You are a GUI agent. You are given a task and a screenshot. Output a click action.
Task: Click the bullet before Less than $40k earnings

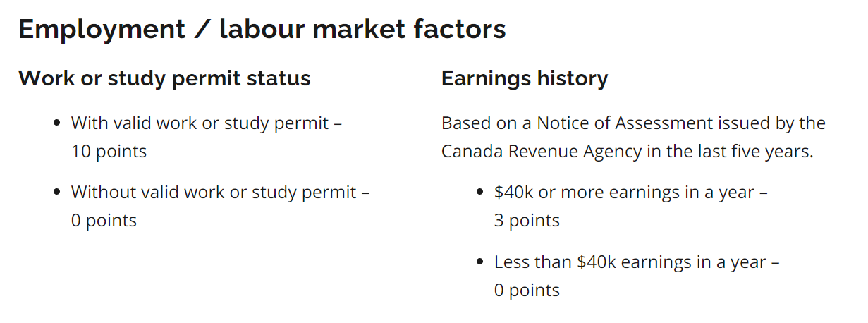tap(480, 262)
